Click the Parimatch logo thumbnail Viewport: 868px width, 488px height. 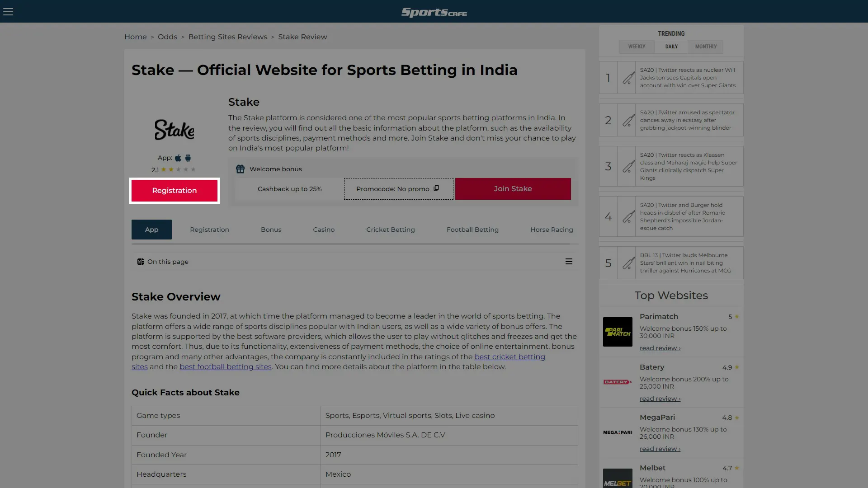618,332
